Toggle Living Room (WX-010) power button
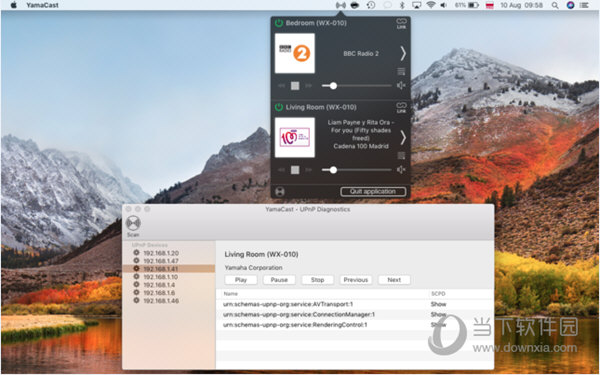 [279, 107]
